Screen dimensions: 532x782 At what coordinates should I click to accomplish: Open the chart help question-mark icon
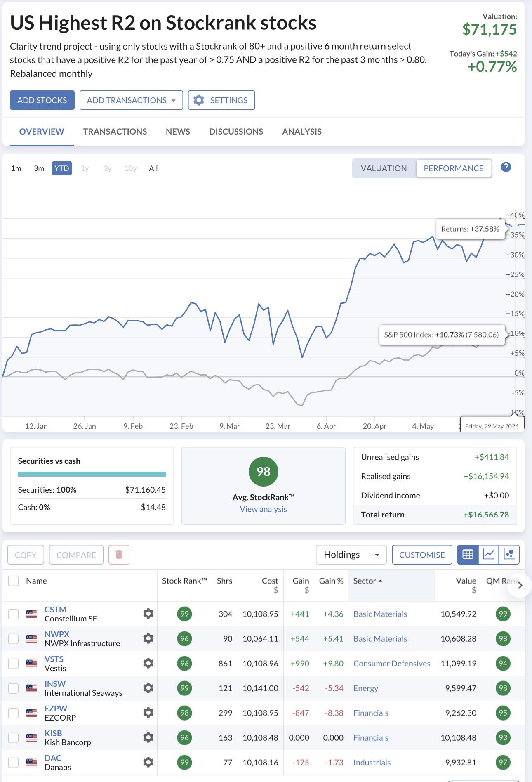506,167
